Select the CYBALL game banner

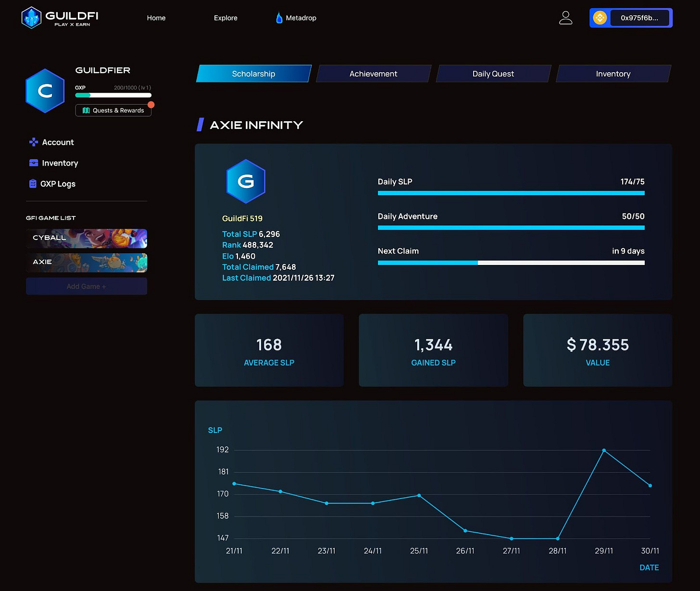click(x=87, y=239)
